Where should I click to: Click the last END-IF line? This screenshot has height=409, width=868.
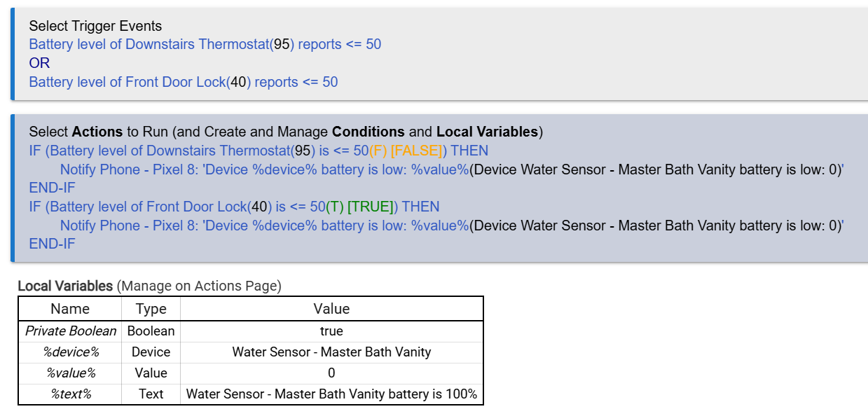[x=52, y=244]
